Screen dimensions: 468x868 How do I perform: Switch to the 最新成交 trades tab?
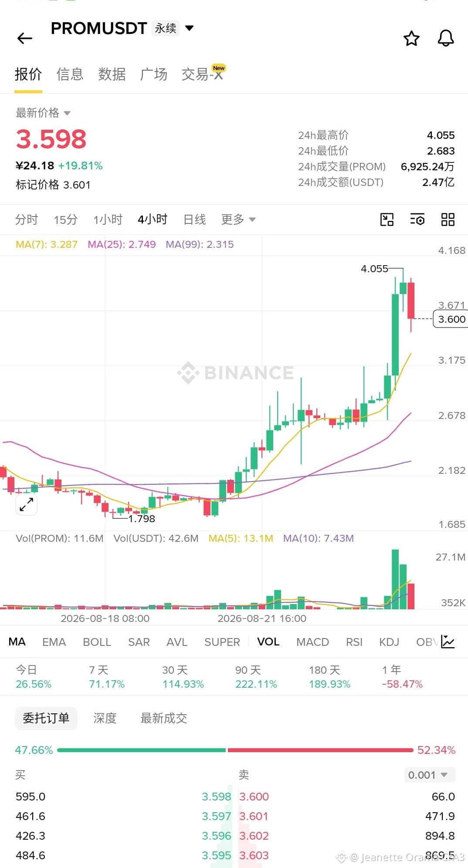click(x=164, y=718)
